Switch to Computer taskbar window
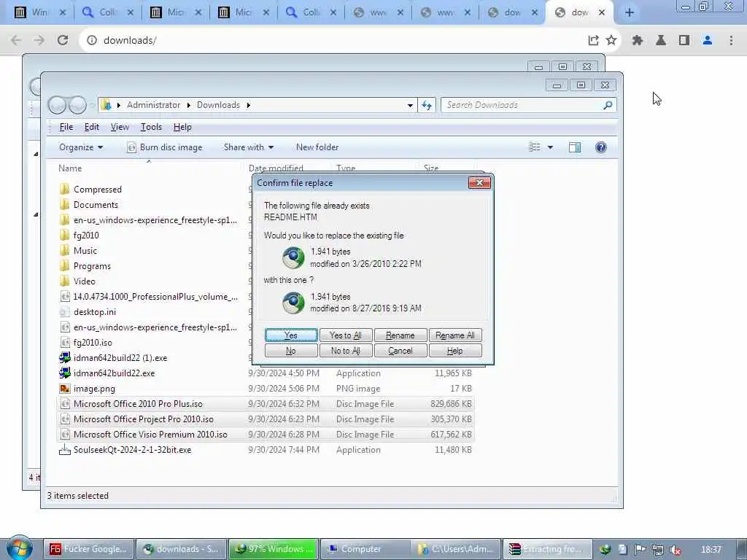This screenshot has width=747, height=560. click(365, 549)
